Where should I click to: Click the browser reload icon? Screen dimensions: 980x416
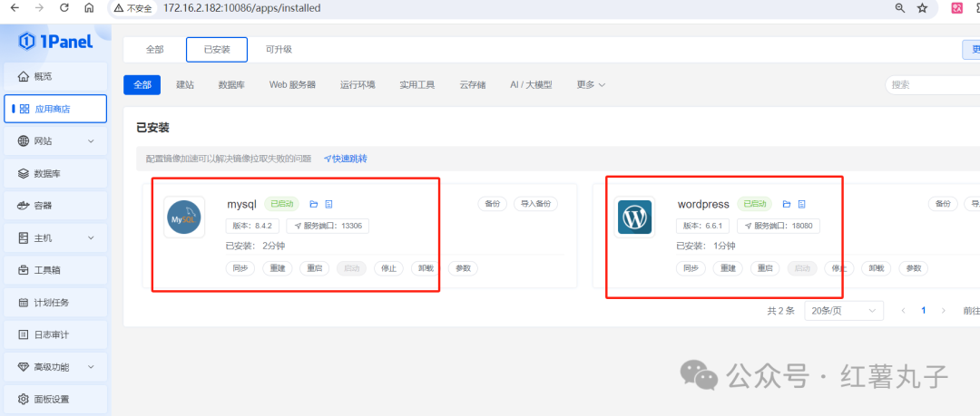pyautogui.click(x=64, y=8)
